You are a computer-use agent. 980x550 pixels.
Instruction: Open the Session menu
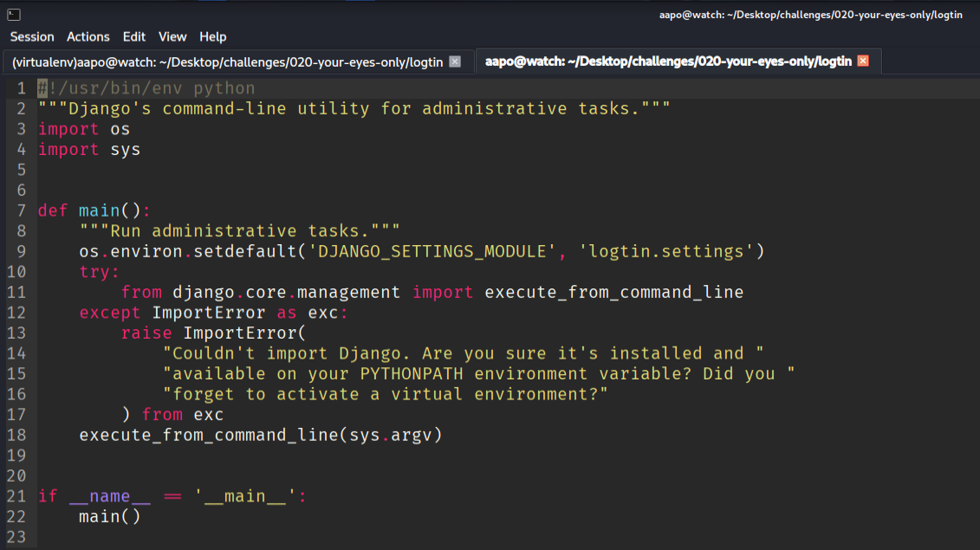[x=32, y=36]
